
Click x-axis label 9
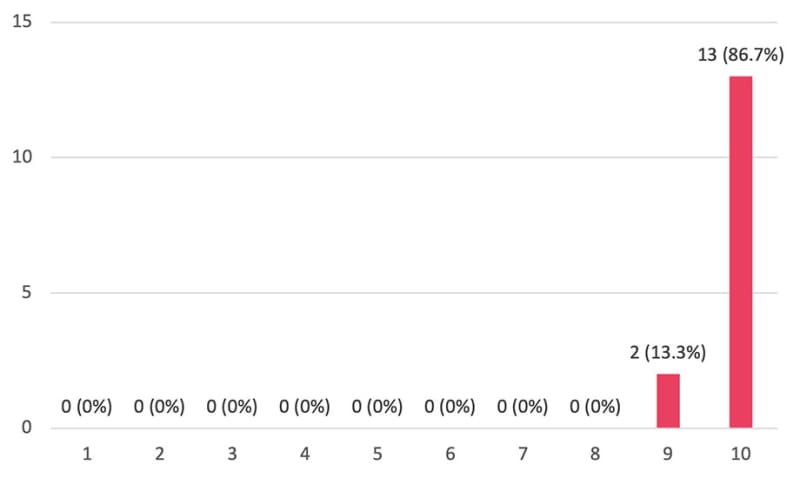[x=667, y=454]
